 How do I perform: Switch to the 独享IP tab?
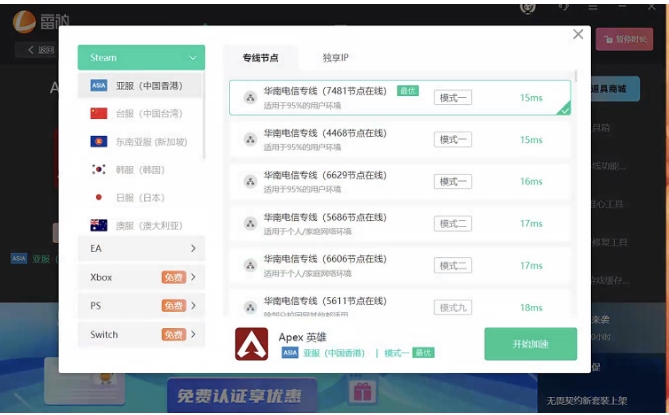(335, 58)
